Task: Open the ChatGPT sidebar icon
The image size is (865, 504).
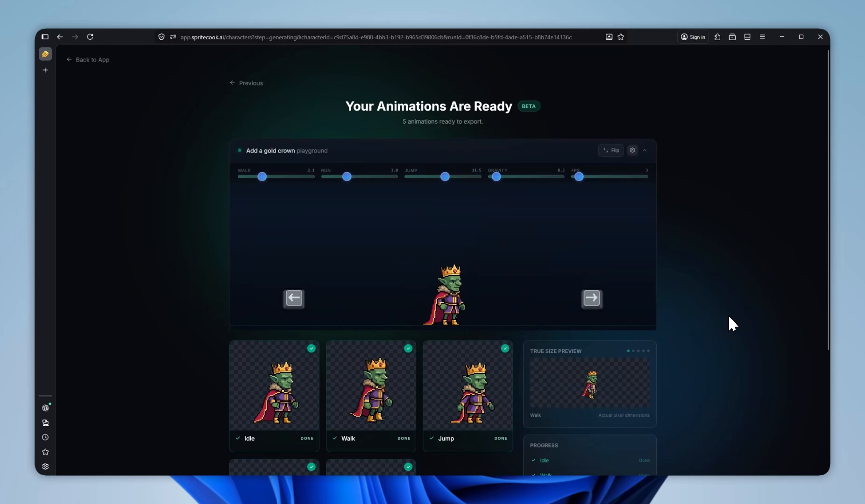Action: click(45, 408)
